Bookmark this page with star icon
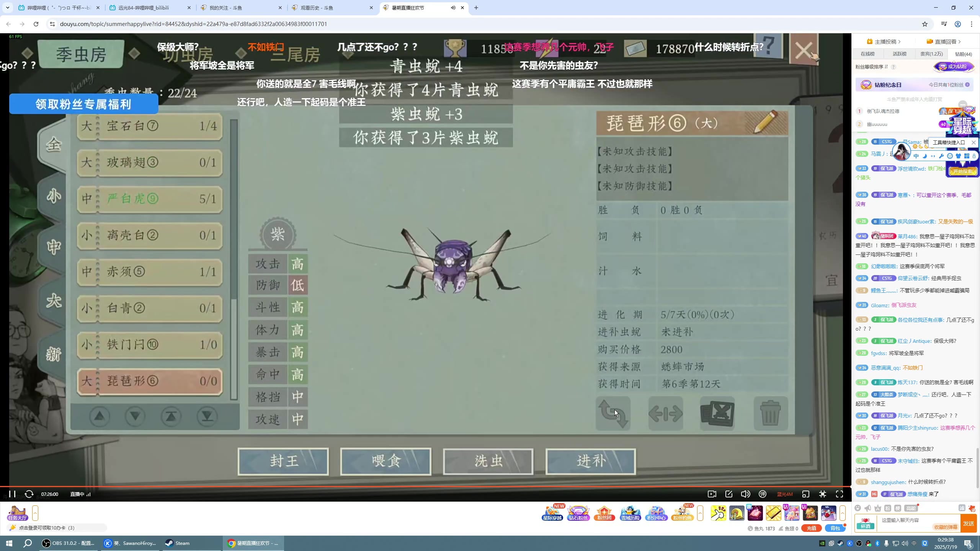The height and width of the screenshot is (551, 980). pyautogui.click(x=925, y=24)
